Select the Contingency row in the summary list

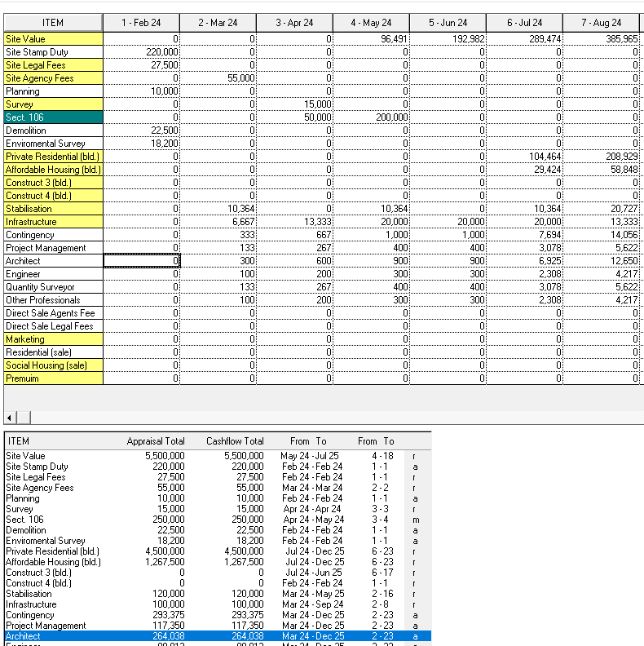[218, 615]
